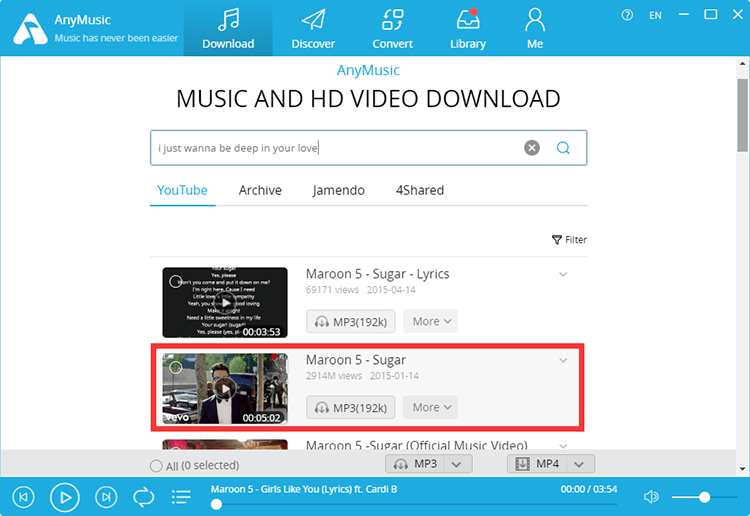Screen dimensions: 750x516
Task: Download MP3(192k) for Sugar - Lyrics
Action: pos(351,321)
